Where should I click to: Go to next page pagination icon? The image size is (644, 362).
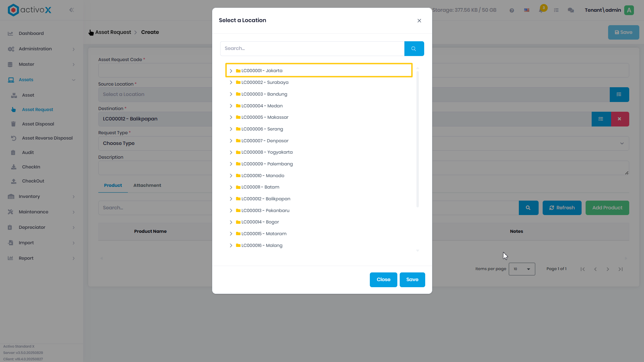click(x=608, y=269)
